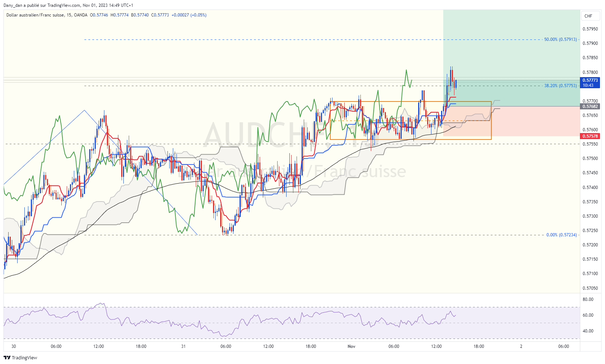The width and height of the screenshot is (605, 364).
Task: Click the red stop price label 0.57578
Action: [590, 136]
